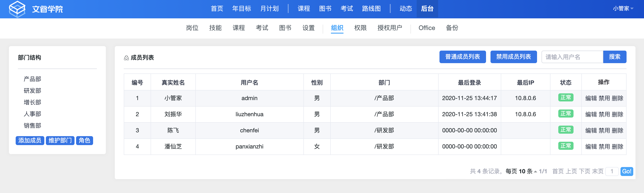The width and height of the screenshot is (644, 193).
Task: Click the member list icon beside 成员列表
Action: (x=126, y=58)
